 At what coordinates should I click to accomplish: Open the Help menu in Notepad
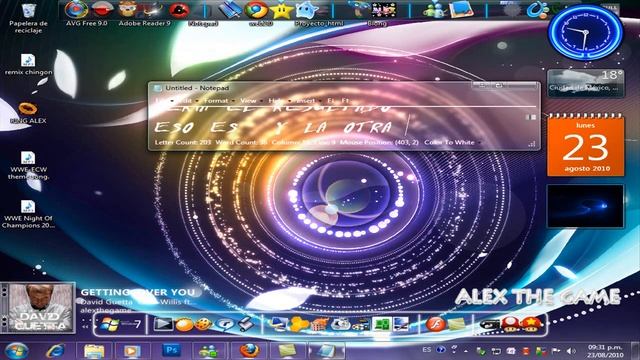pyautogui.click(x=276, y=100)
